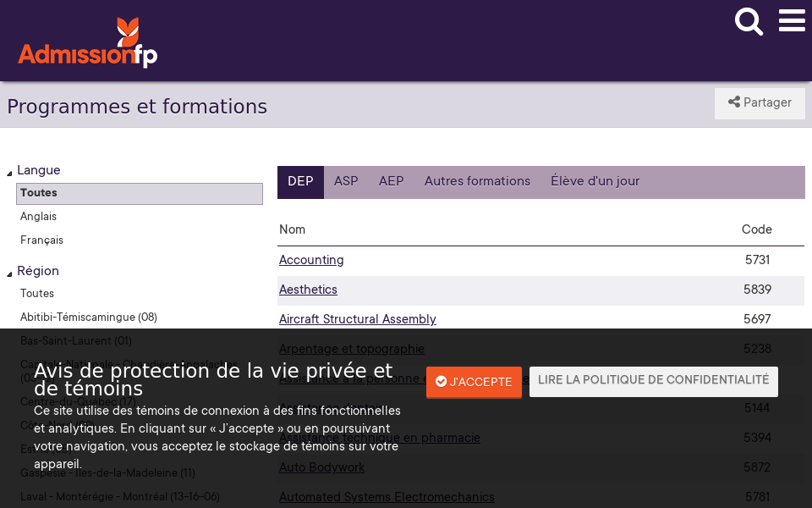
Task: Select Abitibi-Témiscamingue region filter
Action: (88, 317)
